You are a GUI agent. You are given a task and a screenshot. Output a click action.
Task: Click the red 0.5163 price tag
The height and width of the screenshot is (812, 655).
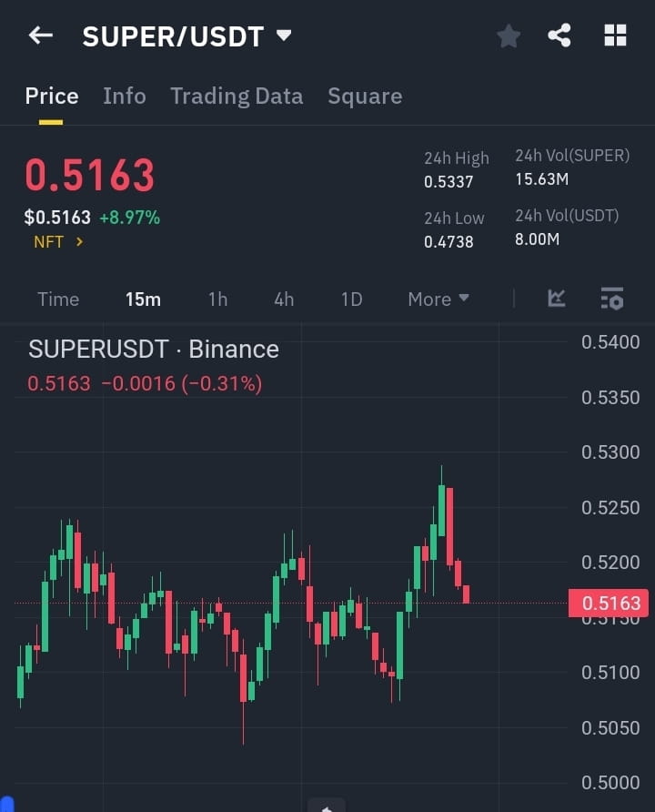(x=611, y=603)
